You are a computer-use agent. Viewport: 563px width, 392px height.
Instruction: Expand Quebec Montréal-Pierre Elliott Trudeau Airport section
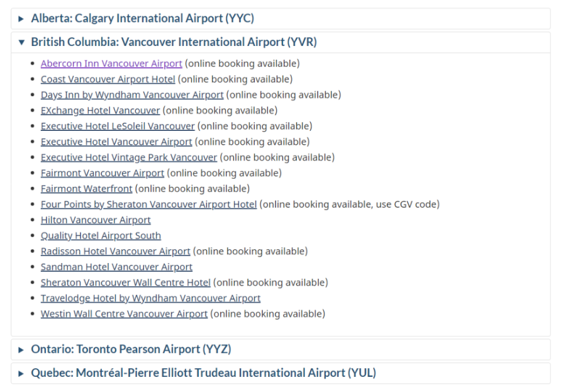281,373
